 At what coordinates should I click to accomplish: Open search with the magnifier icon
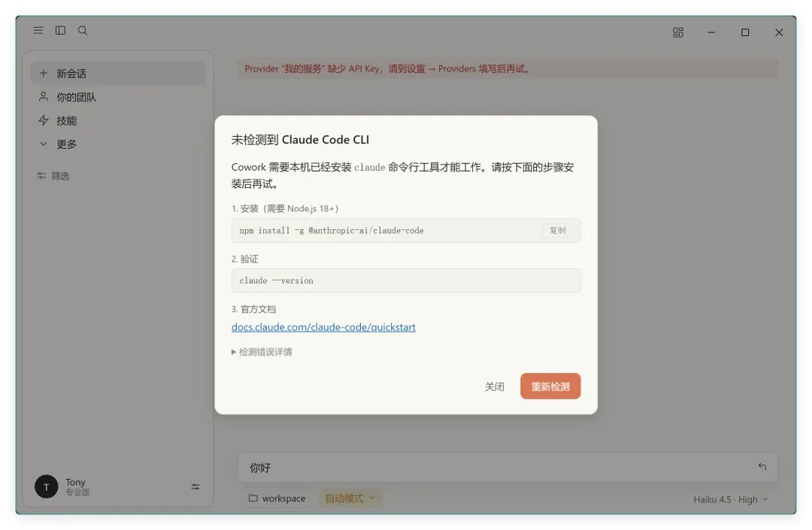click(x=83, y=31)
